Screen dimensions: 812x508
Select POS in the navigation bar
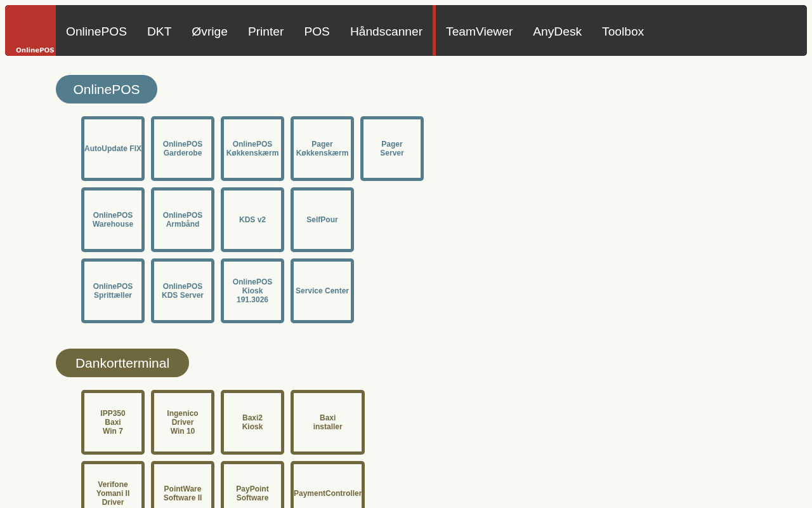[317, 31]
